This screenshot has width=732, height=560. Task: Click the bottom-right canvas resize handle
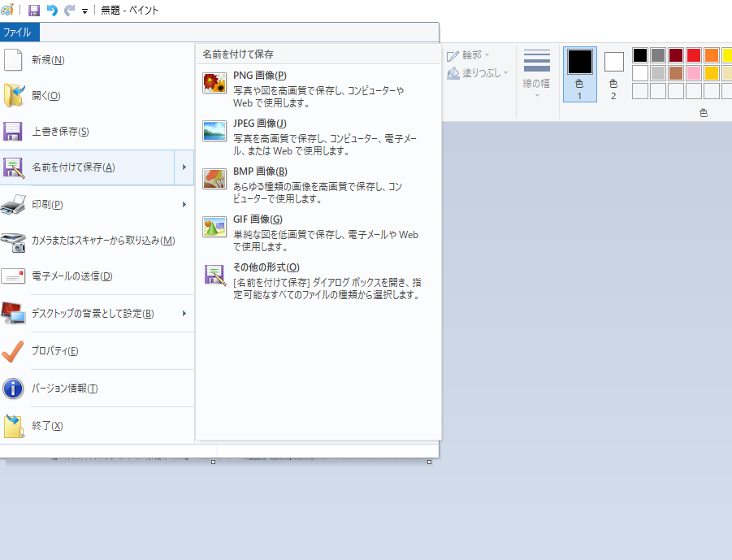point(430,462)
